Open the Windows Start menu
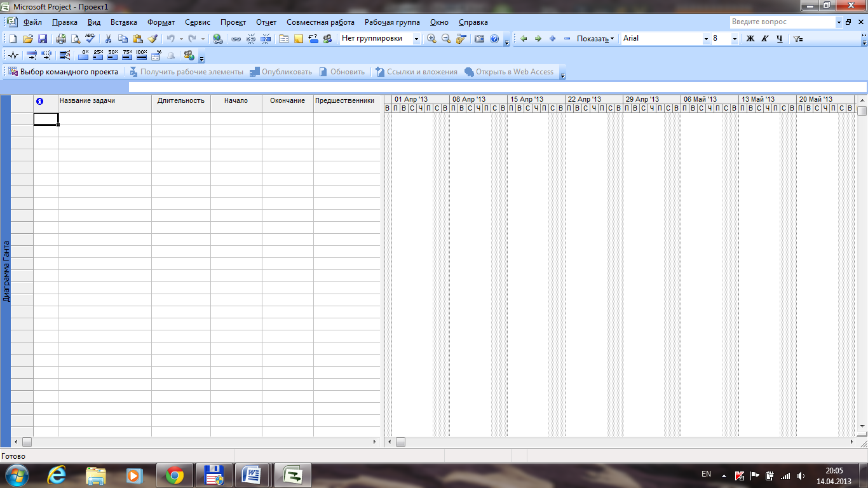The width and height of the screenshot is (868, 488). tap(17, 475)
